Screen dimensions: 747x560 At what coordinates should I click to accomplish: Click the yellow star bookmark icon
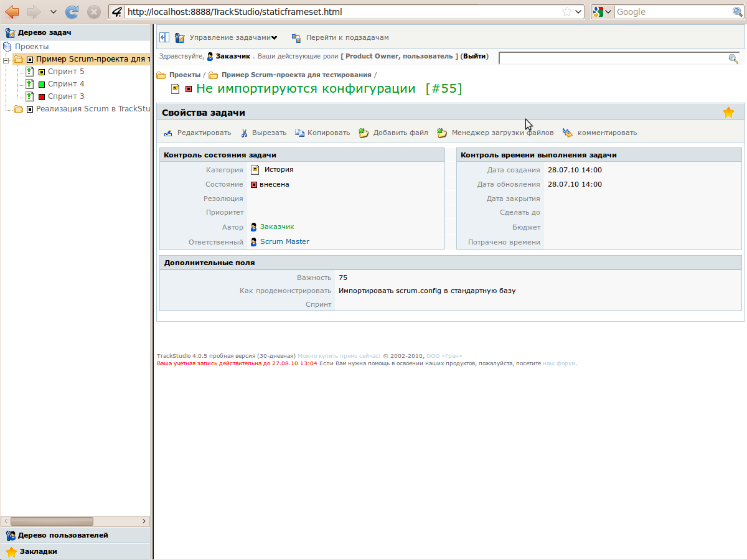728,113
